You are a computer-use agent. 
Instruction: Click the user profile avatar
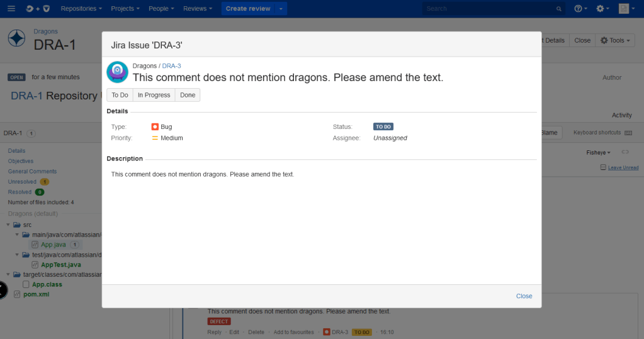tap(623, 9)
